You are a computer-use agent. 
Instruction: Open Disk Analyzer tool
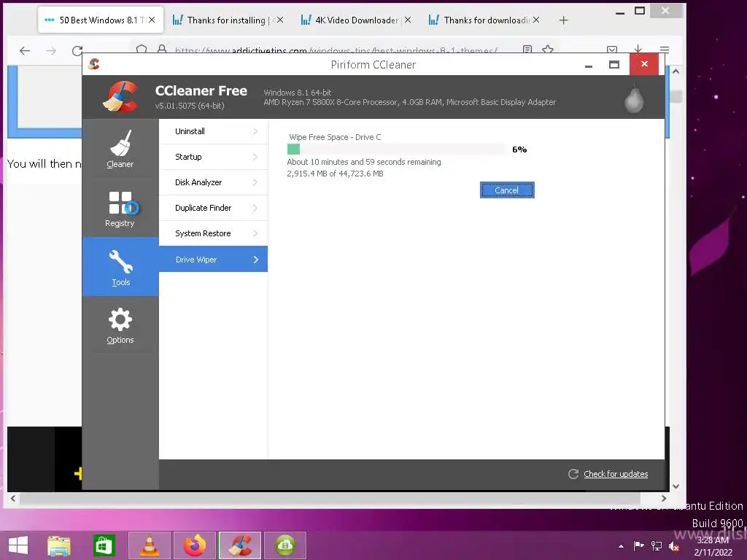214,182
